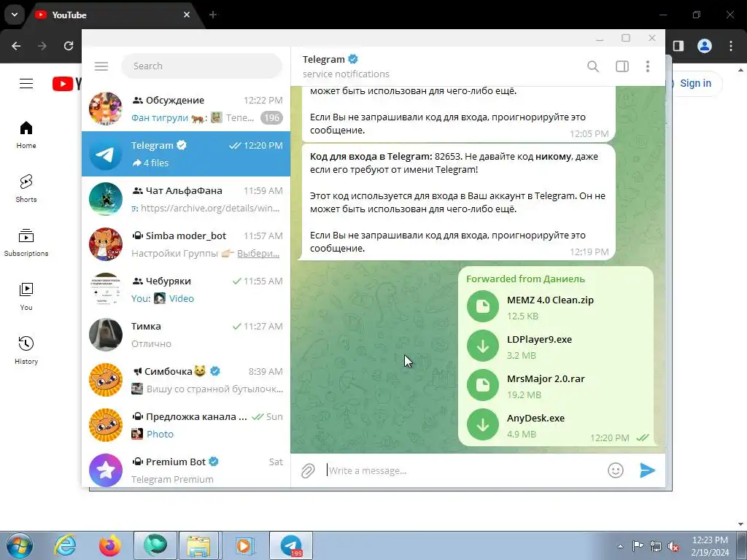Go forward in the browser
The width and height of the screenshot is (747, 560).
(x=42, y=46)
